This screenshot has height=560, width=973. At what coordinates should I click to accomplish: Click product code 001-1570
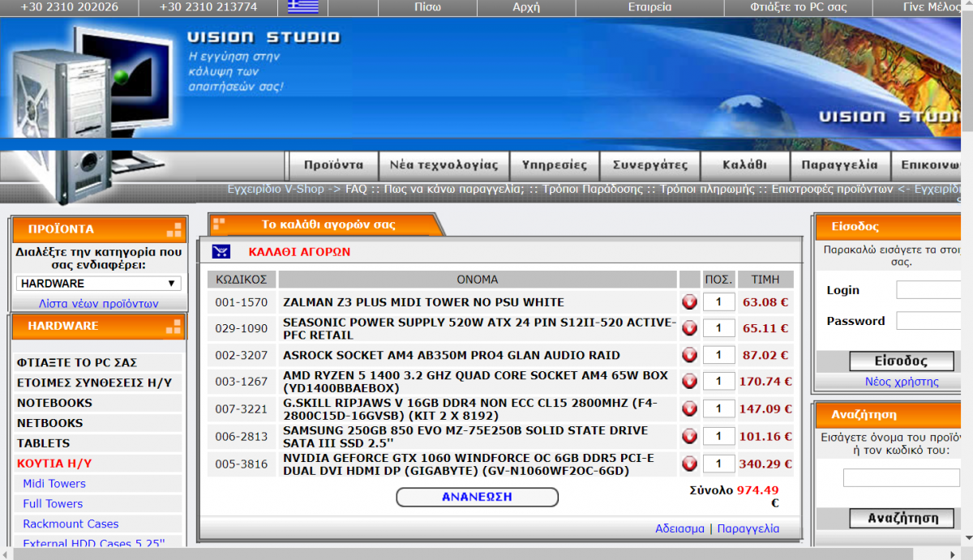click(241, 302)
